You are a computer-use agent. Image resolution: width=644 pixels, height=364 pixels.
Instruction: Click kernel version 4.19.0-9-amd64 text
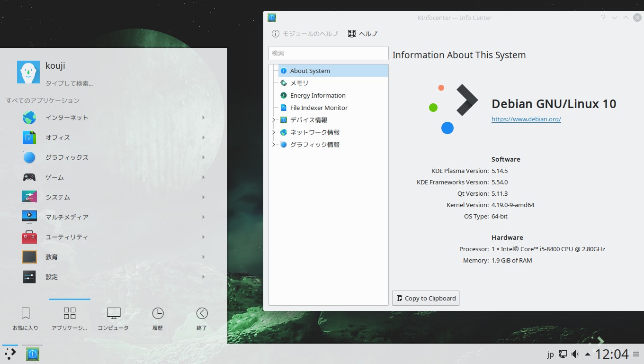(x=513, y=205)
